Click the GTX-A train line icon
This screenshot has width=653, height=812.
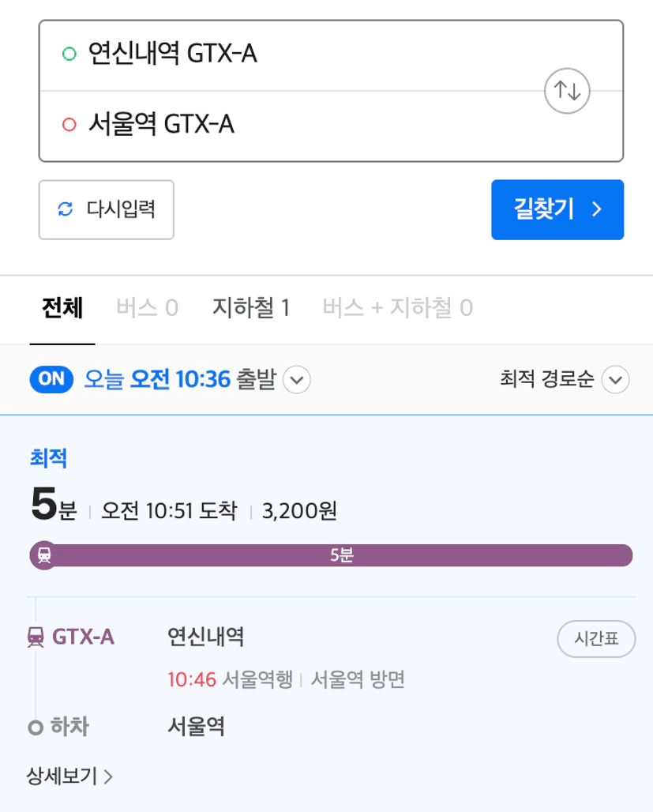[36, 637]
